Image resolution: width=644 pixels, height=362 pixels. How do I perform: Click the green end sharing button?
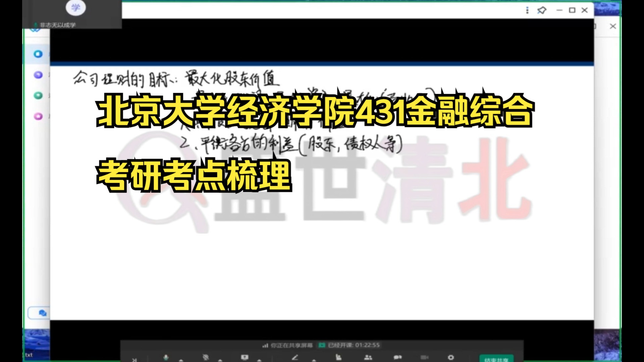496,358
